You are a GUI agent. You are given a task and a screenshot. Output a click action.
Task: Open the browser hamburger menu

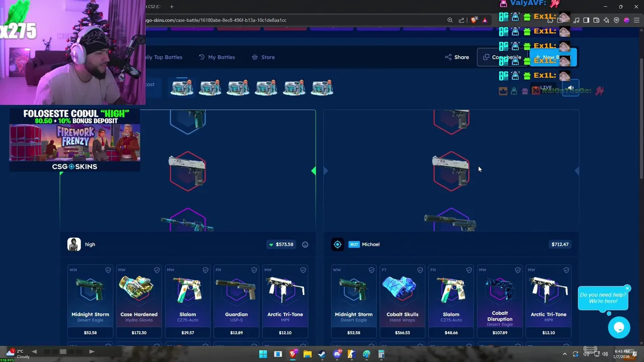click(636, 20)
